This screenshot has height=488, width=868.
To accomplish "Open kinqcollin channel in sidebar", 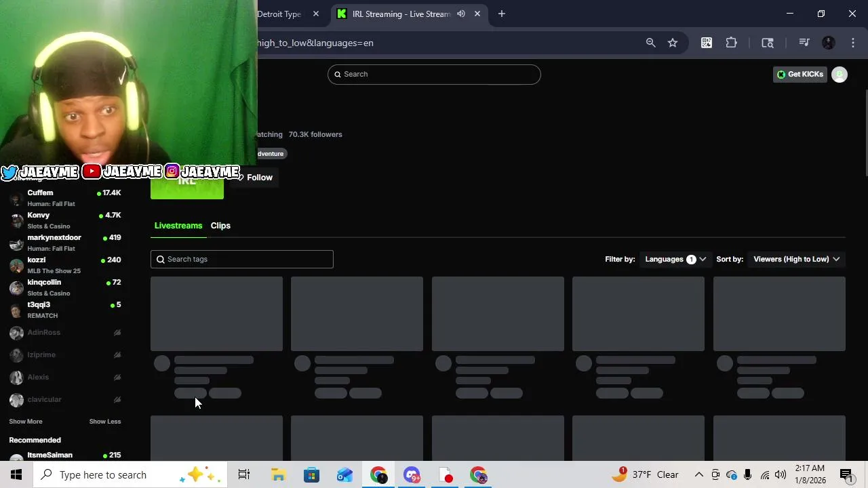I will click(65, 287).
